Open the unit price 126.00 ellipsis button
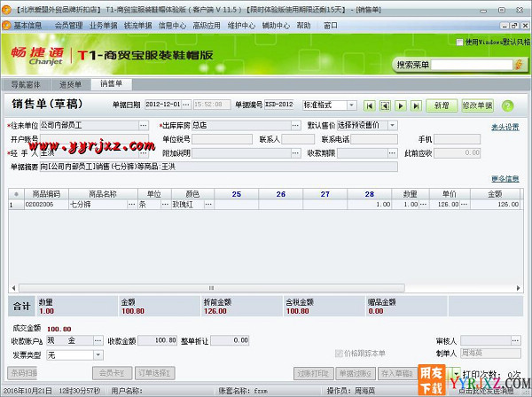This screenshot has height=397, width=532. pyautogui.click(x=464, y=205)
